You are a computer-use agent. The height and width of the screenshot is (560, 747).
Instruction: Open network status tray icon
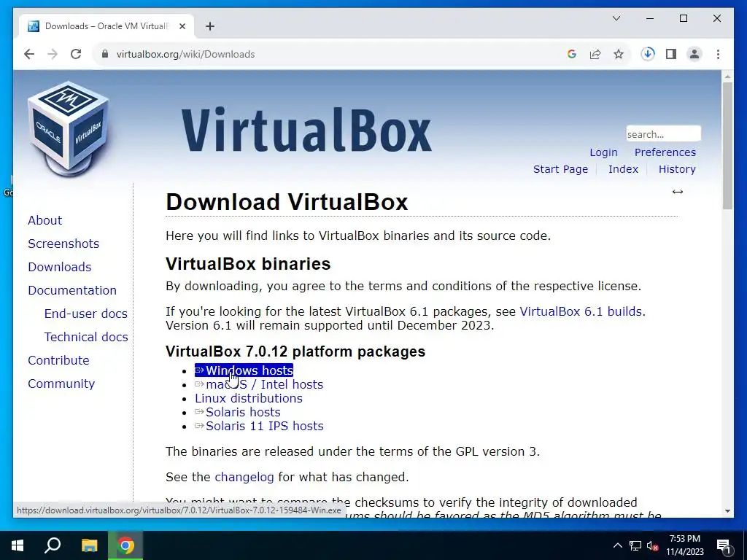635,545
